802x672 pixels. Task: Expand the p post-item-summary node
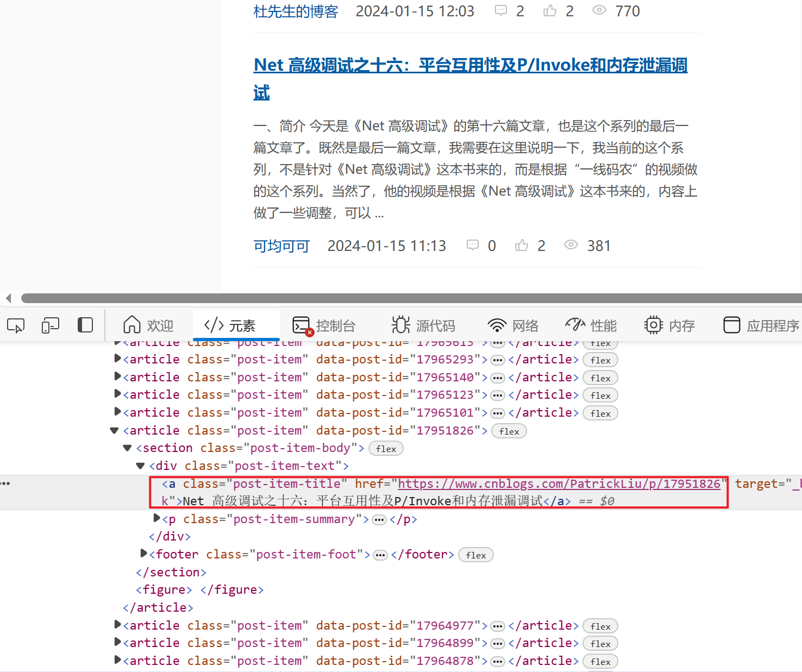156,518
